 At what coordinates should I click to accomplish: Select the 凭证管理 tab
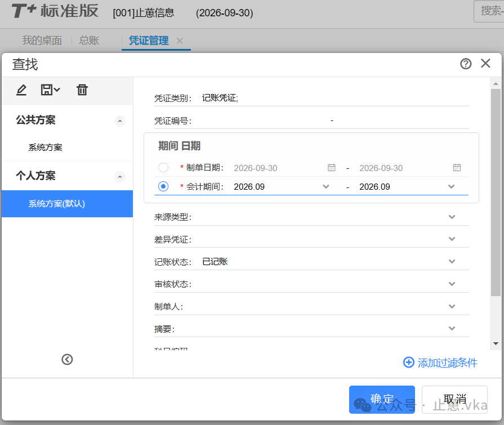[x=149, y=41]
